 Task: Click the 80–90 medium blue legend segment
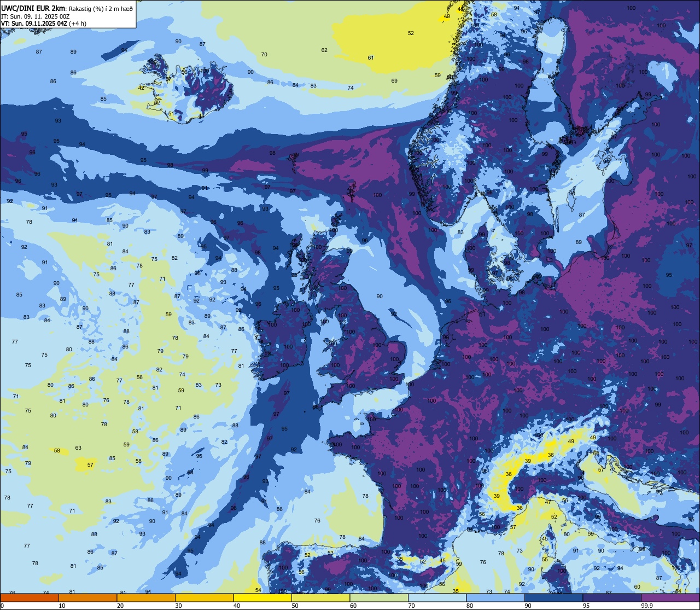click(x=495, y=598)
